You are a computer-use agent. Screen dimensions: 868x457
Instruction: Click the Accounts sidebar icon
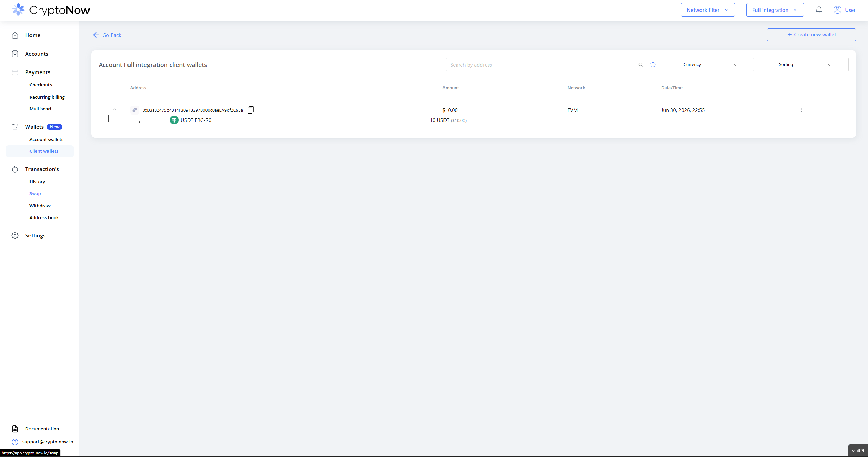(15, 54)
